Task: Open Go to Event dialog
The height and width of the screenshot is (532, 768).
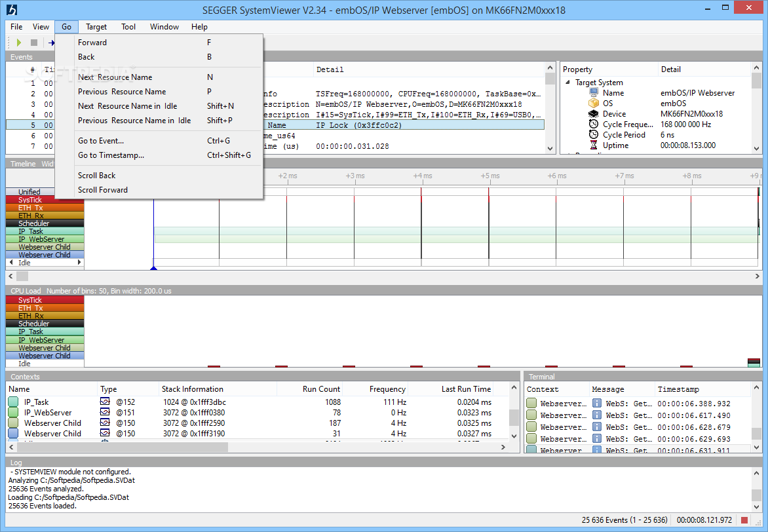Action: (x=159, y=141)
